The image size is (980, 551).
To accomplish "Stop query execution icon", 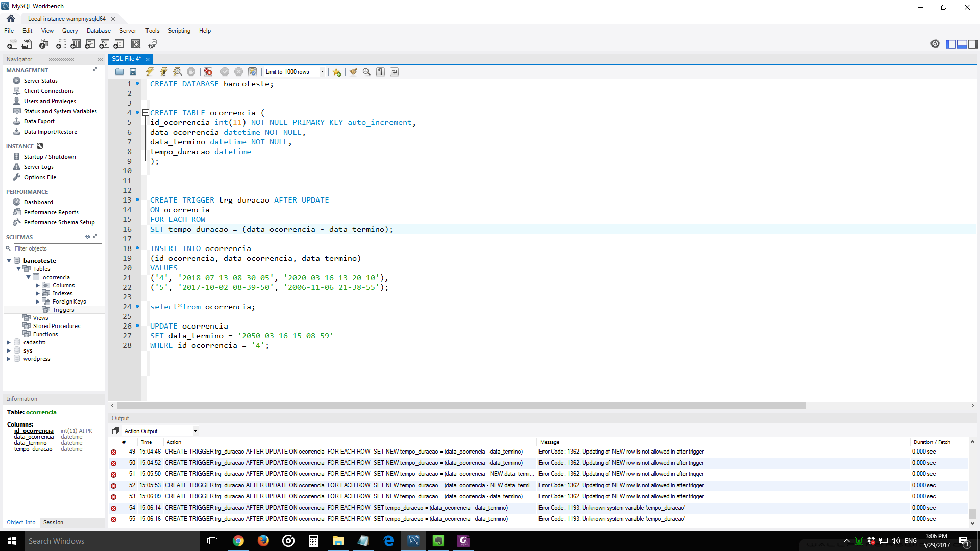I will (191, 72).
